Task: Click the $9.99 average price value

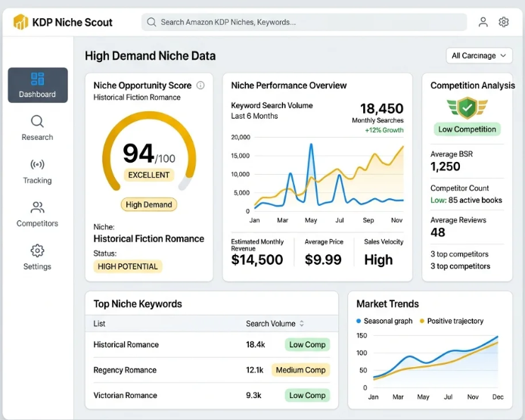Action: (x=323, y=260)
